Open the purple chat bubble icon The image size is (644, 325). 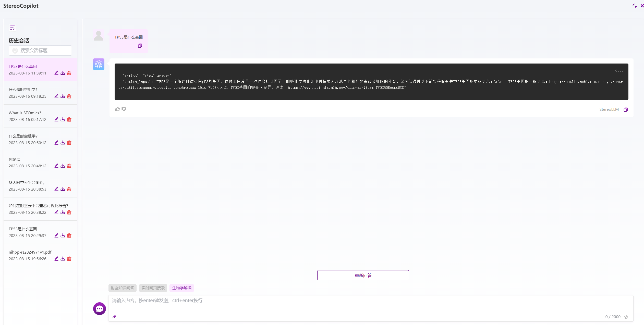pyautogui.click(x=100, y=309)
